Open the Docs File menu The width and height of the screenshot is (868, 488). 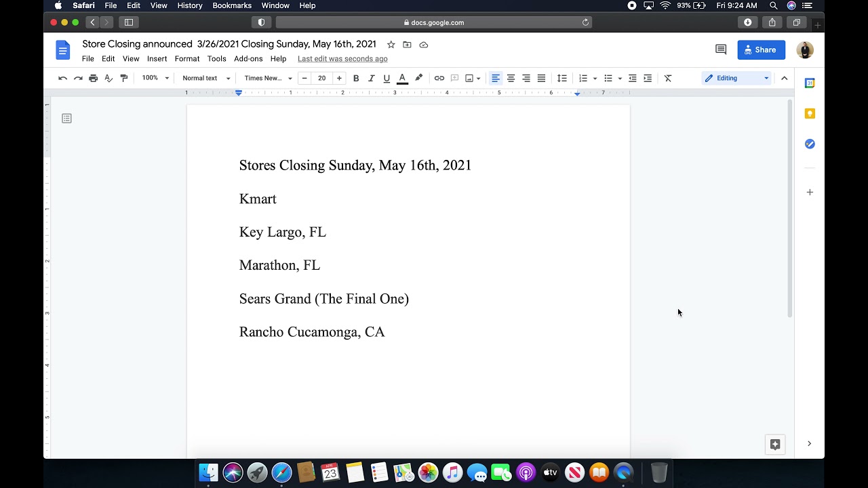pyautogui.click(x=88, y=59)
